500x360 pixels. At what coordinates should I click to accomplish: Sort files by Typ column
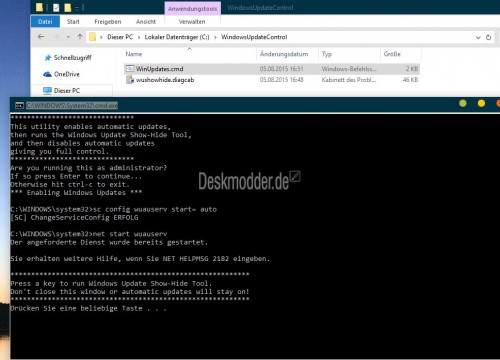[327, 54]
